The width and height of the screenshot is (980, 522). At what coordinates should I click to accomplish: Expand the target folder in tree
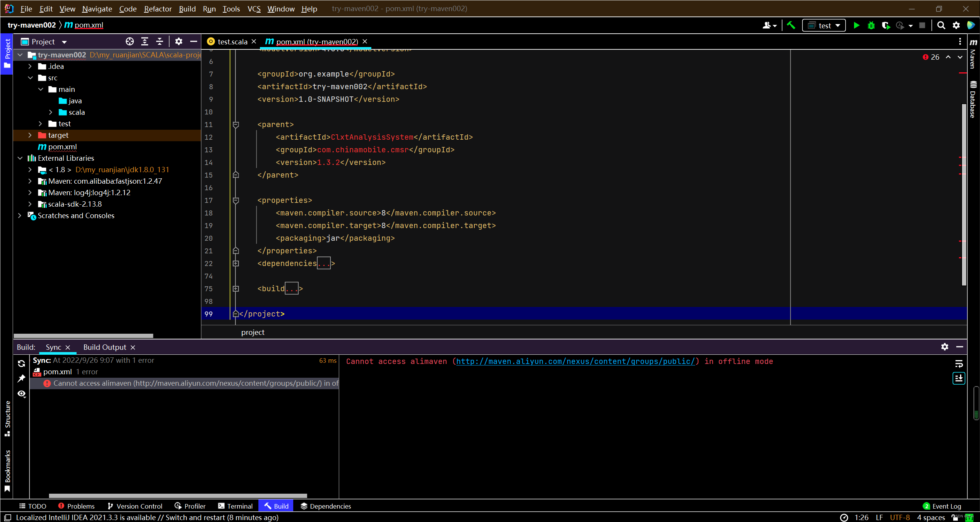[x=30, y=135]
